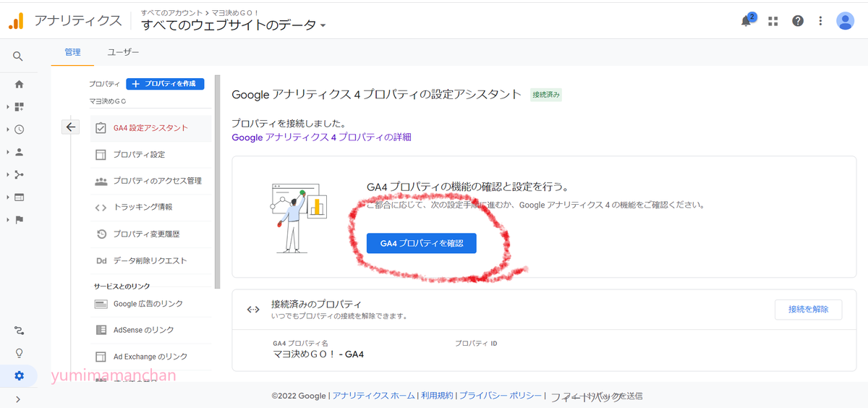
Task: Open データ削除リクエスト menu item
Action: pos(150,260)
